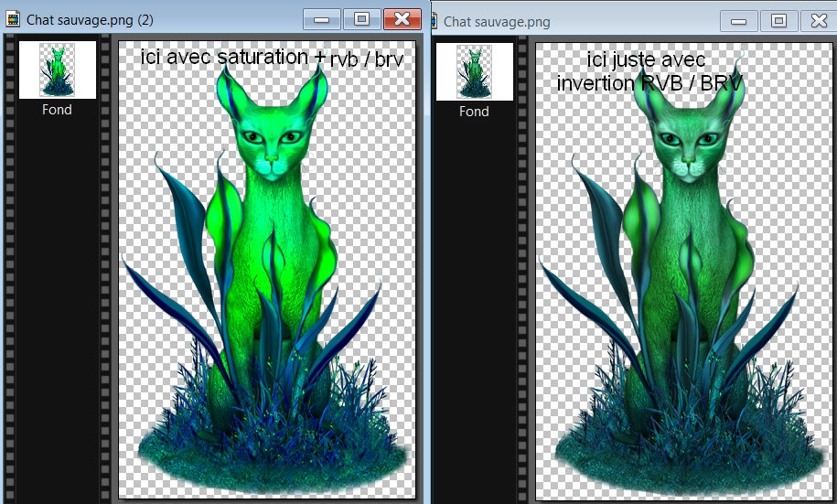The image size is (837, 504).
Task: Click the darker green cat canvas in right window
Action: (x=683, y=272)
